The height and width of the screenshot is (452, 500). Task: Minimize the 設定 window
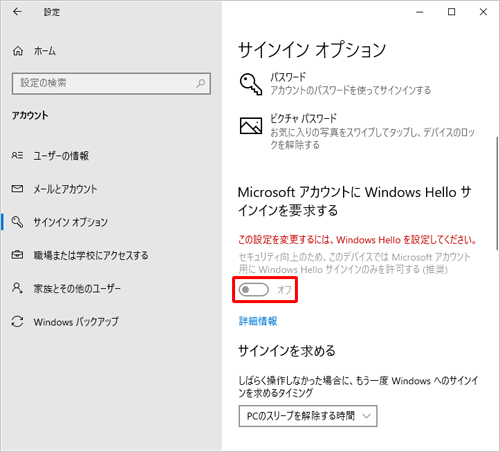pos(420,12)
